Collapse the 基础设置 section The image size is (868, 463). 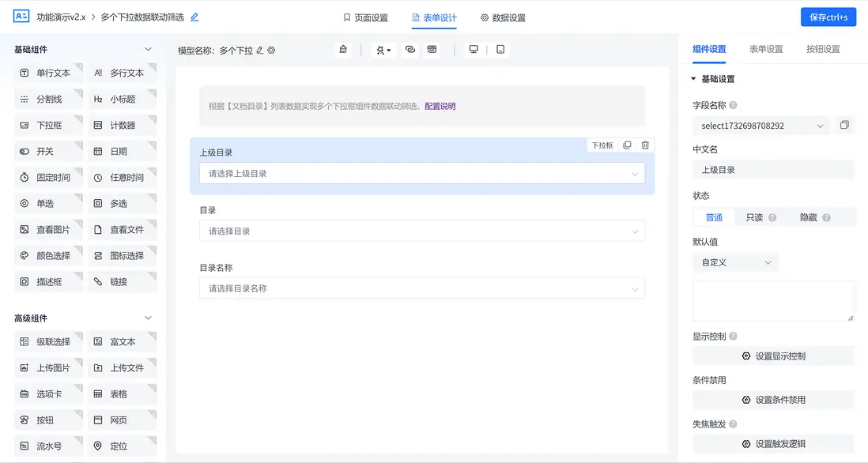pyautogui.click(x=693, y=79)
